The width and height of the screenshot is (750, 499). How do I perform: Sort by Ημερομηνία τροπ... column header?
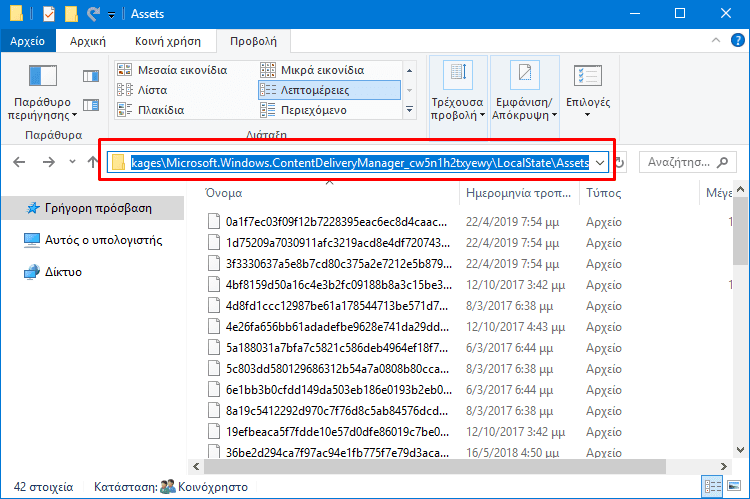[519, 193]
